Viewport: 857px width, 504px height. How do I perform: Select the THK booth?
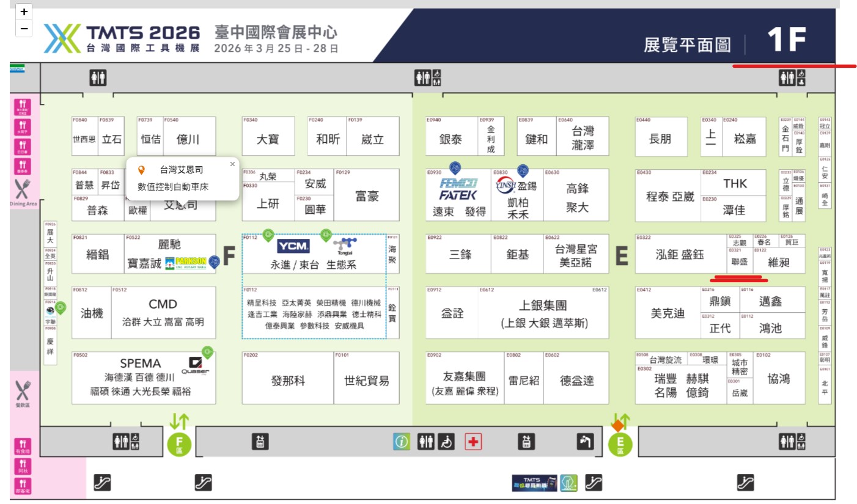click(x=734, y=183)
